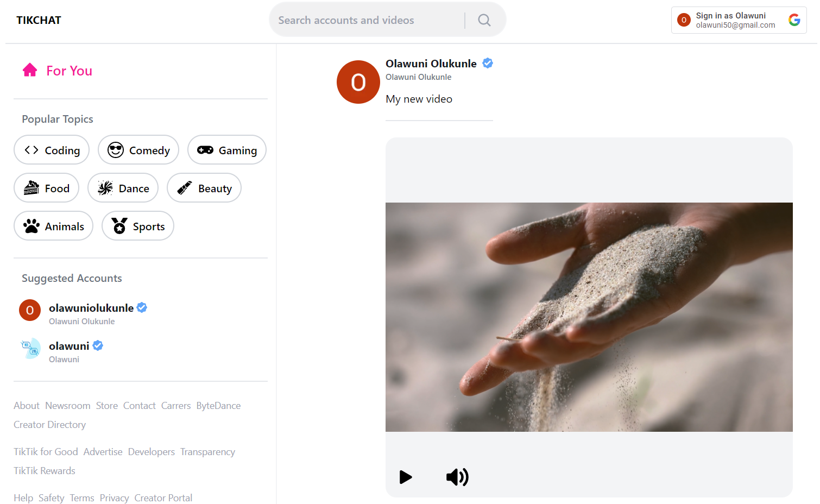820x504 pixels.
Task: Open the Contact footer link
Action: click(x=140, y=406)
